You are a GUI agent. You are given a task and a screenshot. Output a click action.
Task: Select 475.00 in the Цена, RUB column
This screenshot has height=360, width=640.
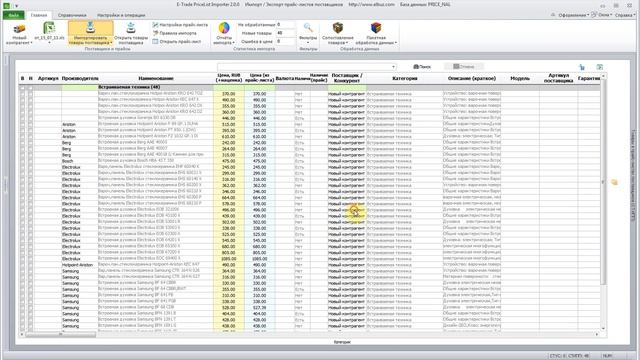[229, 161]
